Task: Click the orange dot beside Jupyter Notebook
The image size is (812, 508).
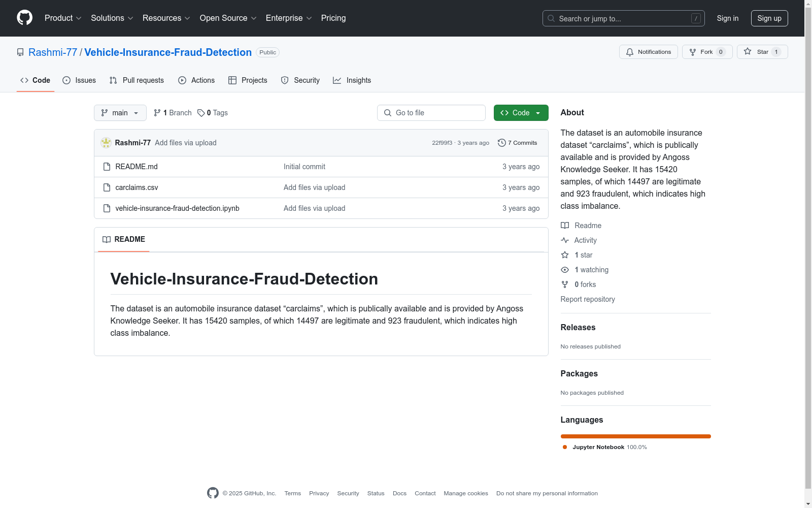Action: 565,447
